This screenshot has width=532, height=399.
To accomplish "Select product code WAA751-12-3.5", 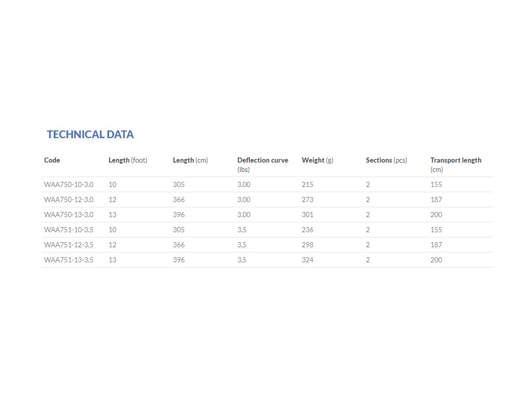I will (69, 245).
